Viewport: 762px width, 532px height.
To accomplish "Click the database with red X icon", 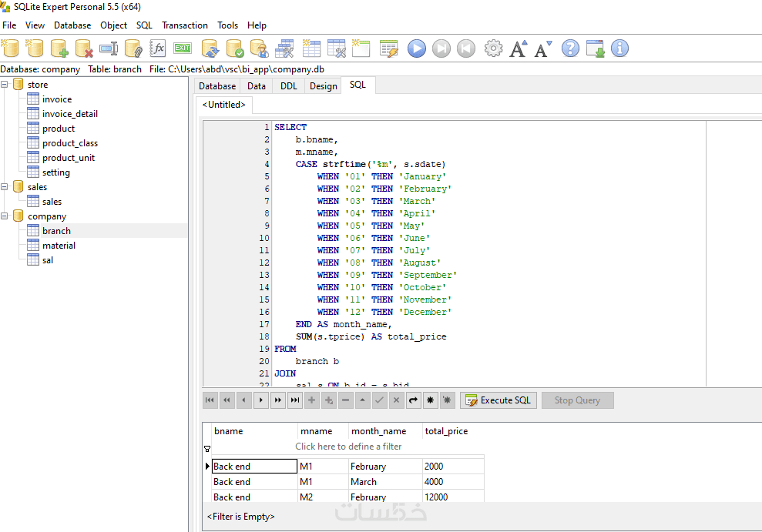I will (x=84, y=49).
